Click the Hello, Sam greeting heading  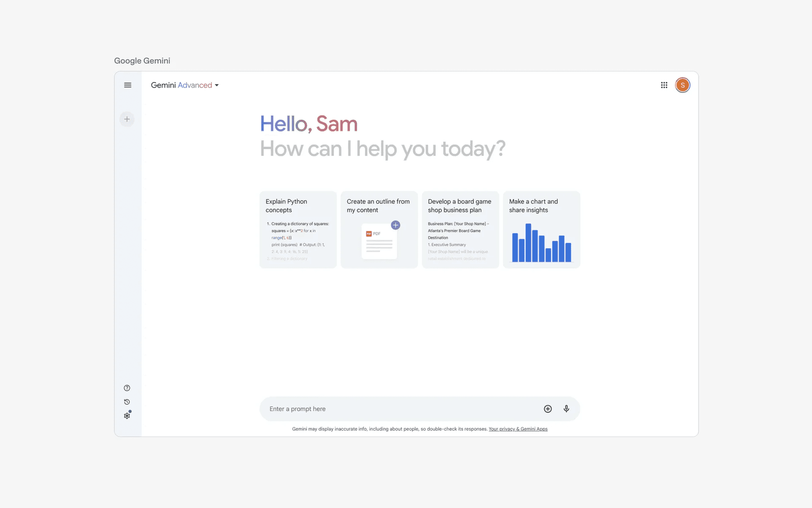point(308,124)
